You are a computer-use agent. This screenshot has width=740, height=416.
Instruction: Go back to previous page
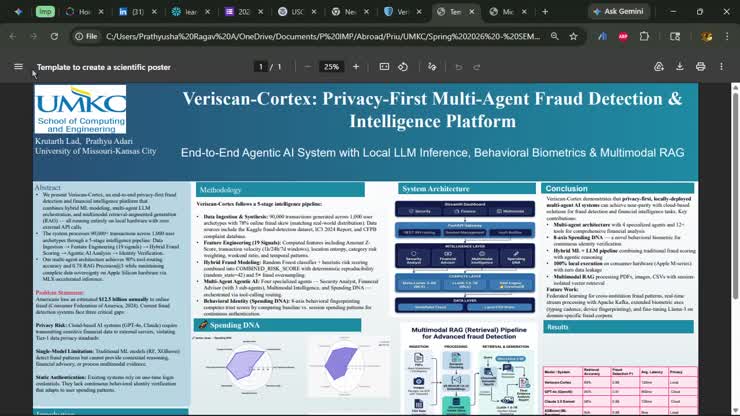(13, 36)
